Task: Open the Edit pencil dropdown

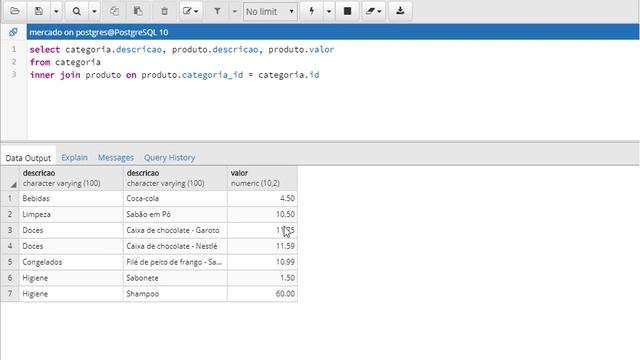Action: click(191, 11)
